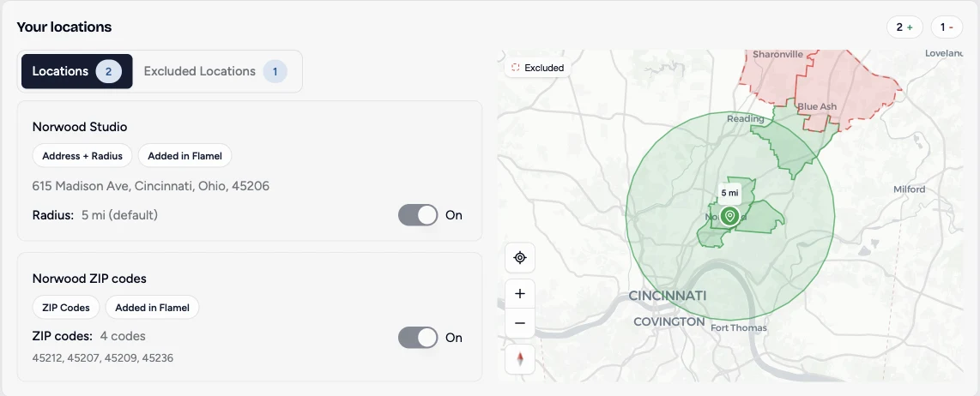
Task: Click Added in Flamel tag on Norwood Studio
Action: pos(185,155)
